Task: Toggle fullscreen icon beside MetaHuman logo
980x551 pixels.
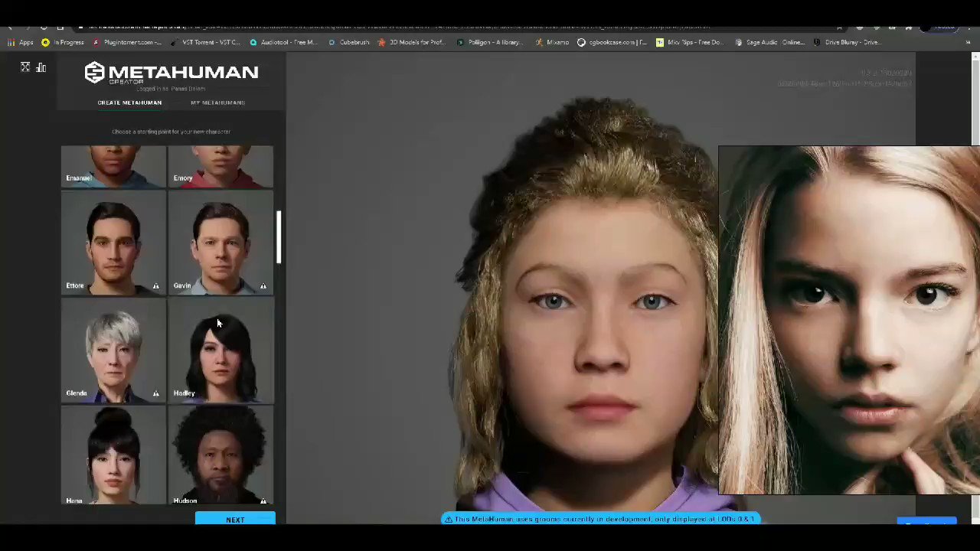Action: pos(25,67)
